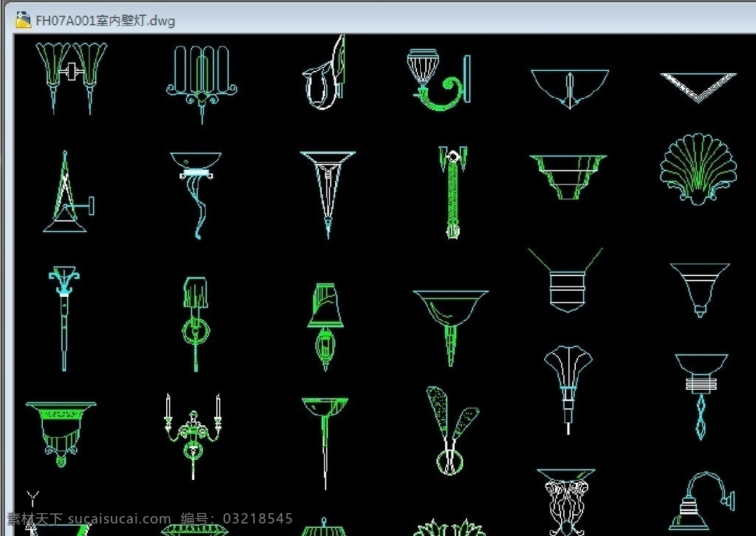Click the FH07A001室内壁灯.dwg title text

tap(105, 21)
